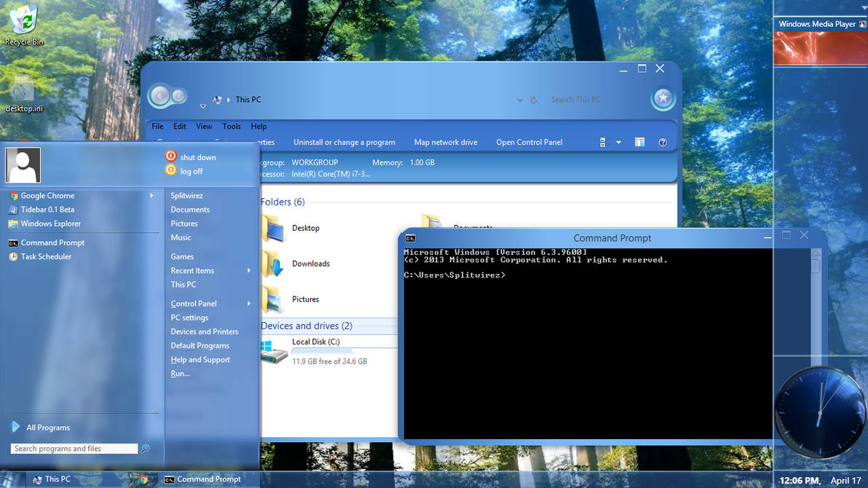The width and height of the screenshot is (868, 488).
Task: Expand the Control Panel submenu
Action: coord(194,303)
